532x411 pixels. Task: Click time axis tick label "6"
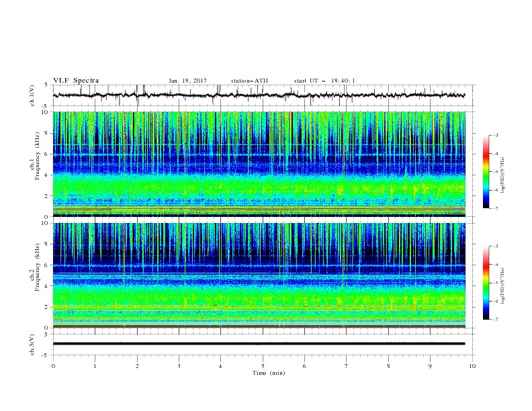click(304, 366)
